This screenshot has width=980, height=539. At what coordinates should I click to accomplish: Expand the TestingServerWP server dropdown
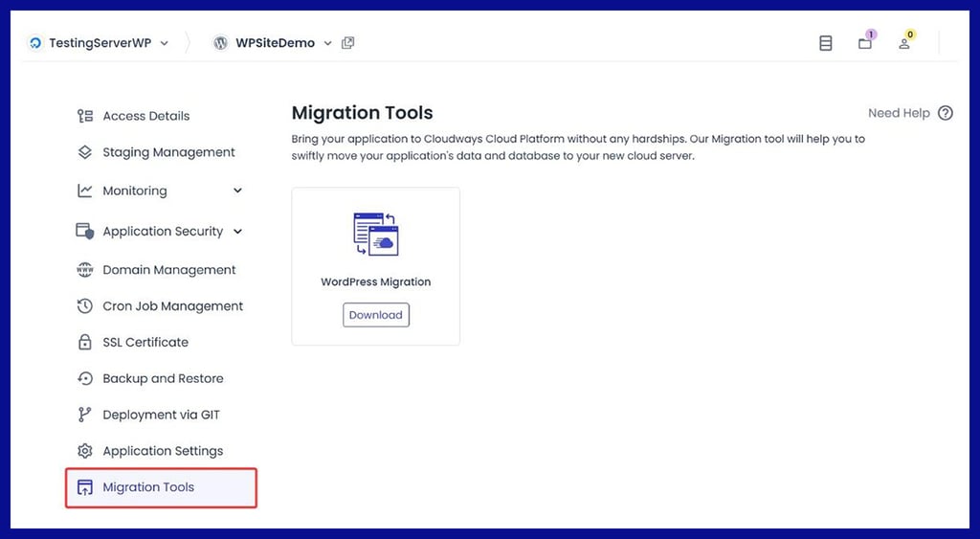[165, 43]
